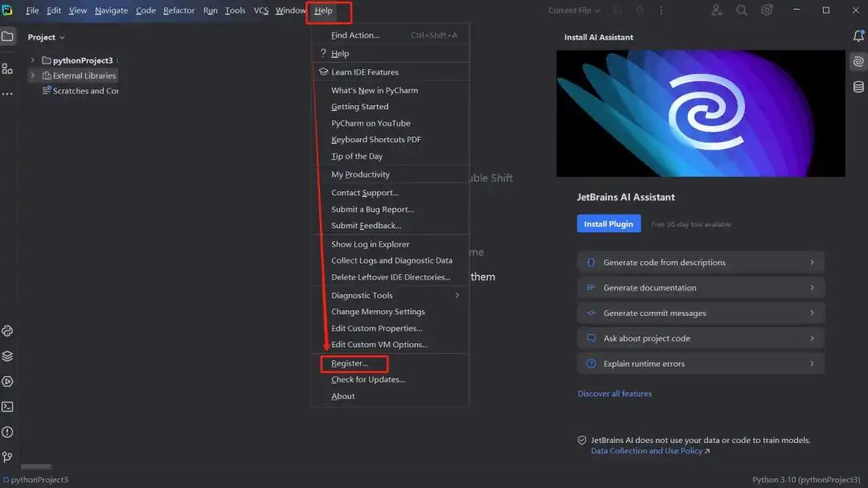Expand Generate documentation feature
The width and height of the screenshot is (868, 488).
pyautogui.click(x=701, y=288)
